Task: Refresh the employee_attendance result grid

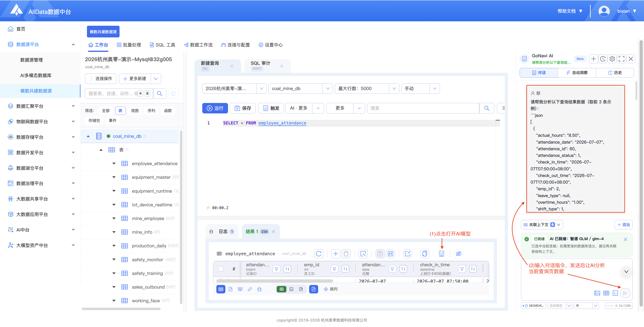Action: [x=319, y=254]
